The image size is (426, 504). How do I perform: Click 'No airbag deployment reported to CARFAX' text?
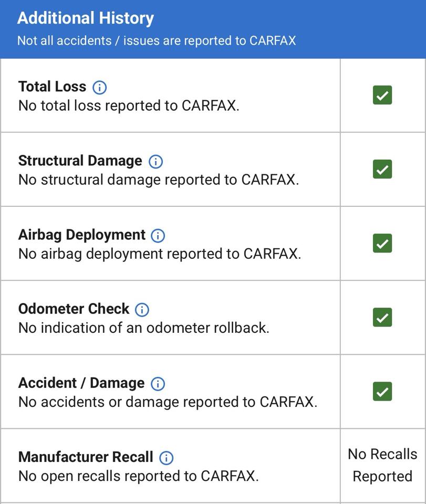[x=160, y=254]
